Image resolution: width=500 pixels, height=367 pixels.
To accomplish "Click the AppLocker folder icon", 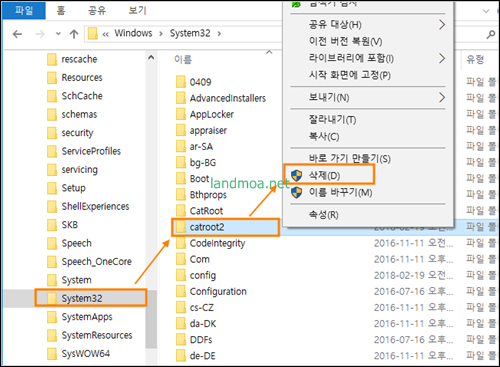I will (181, 114).
